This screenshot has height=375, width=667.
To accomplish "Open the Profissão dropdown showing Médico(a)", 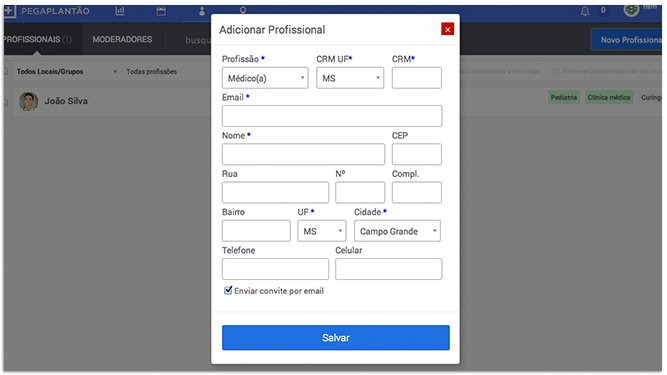I will coord(265,78).
